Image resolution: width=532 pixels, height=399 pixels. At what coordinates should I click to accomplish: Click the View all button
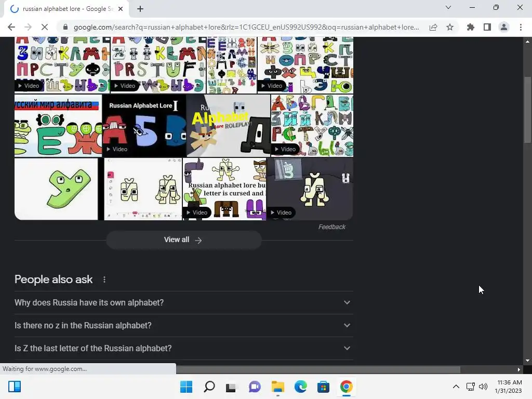183,240
